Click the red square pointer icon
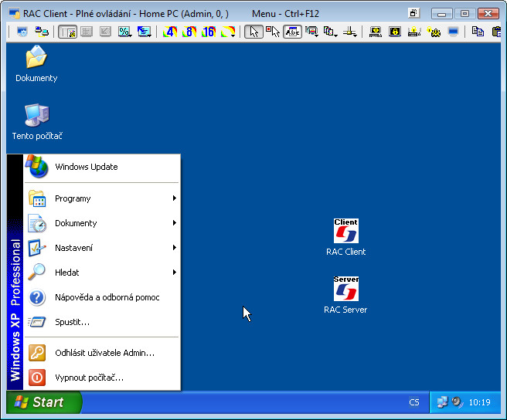This screenshot has width=507, height=420. (x=273, y=32)
